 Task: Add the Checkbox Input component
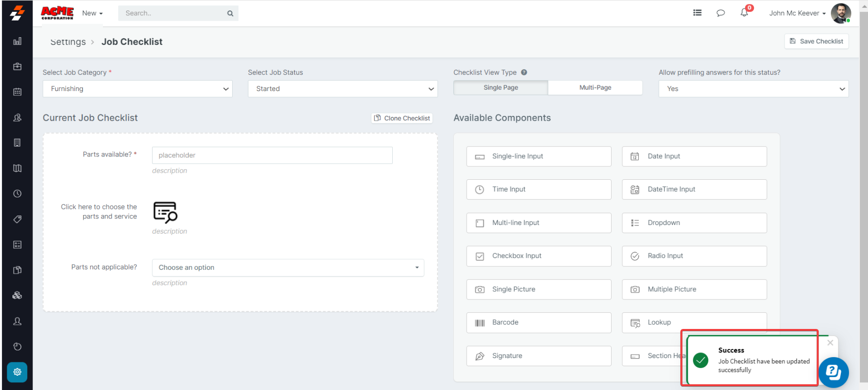click(539, 256)
